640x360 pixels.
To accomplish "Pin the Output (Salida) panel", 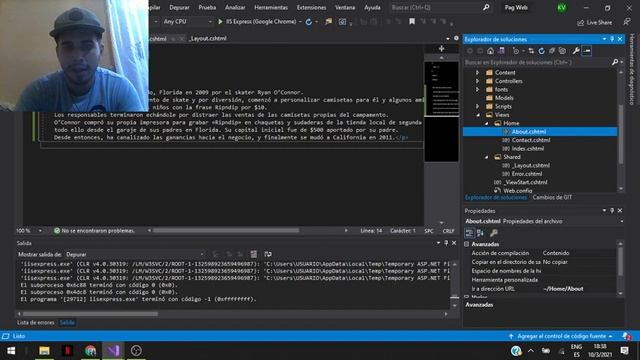I will 446,243.
